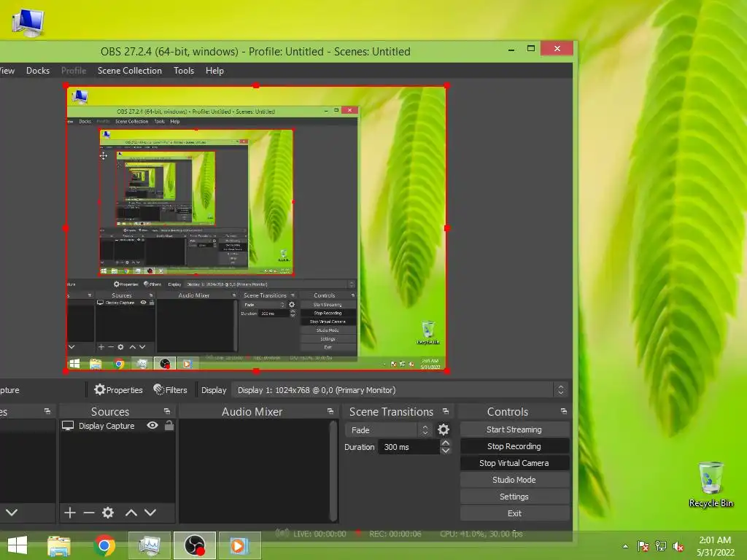Open the Tools menu
The height and width of the screenshot is (560, 747).
183,71
